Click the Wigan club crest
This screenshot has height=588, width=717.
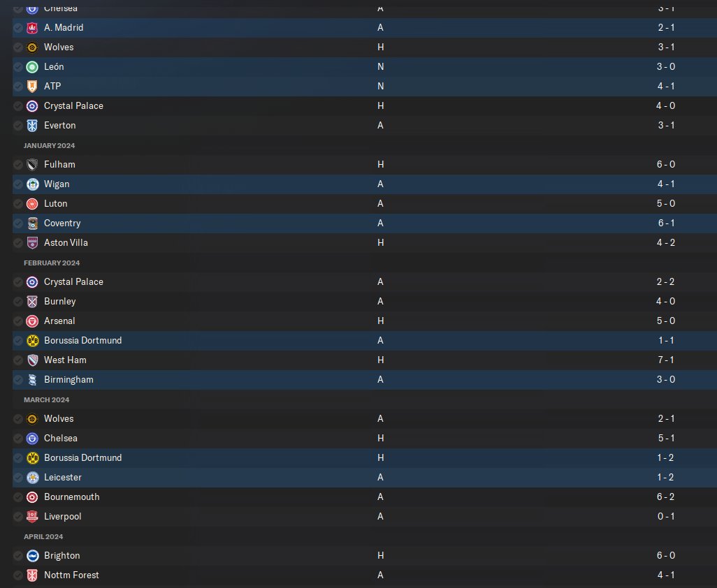32,184
